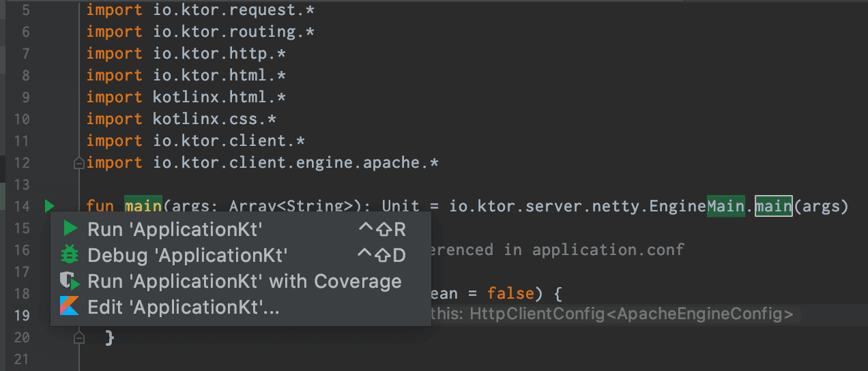Click import io.ktor.client.engine.apache.* statement
This screenshot has height=371, width=868.
point(262,163)
